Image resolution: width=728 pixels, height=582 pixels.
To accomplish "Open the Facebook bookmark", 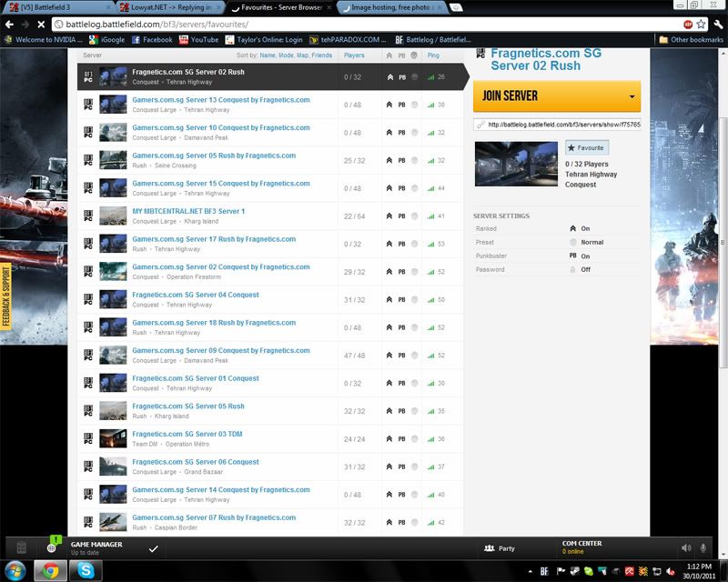I will point(152,39).
